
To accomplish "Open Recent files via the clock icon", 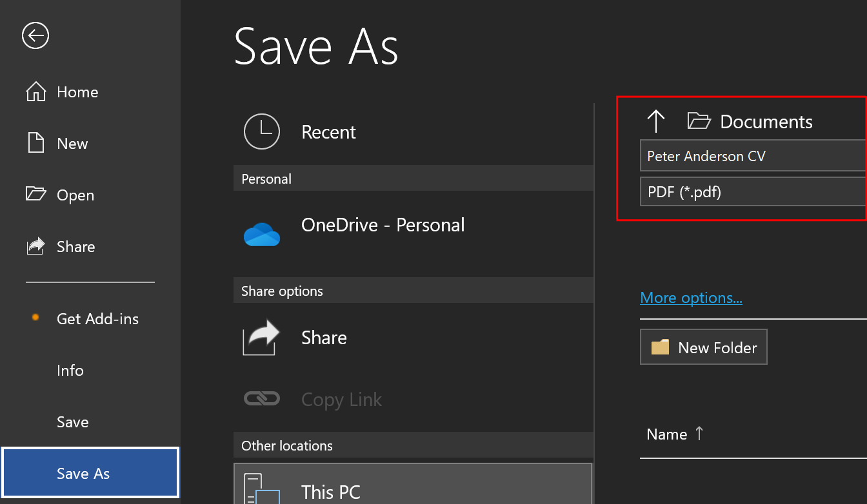I will click(262, 131).
